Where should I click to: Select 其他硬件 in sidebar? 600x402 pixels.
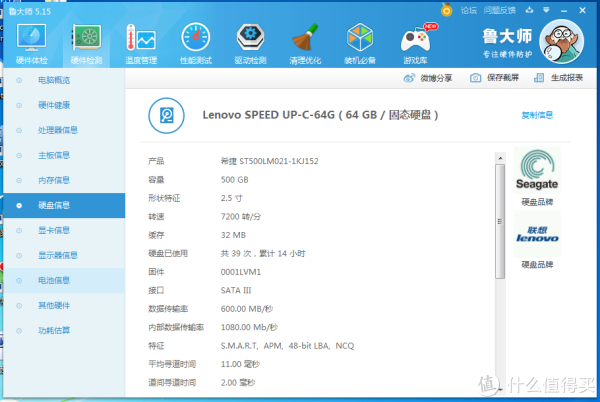64,306
